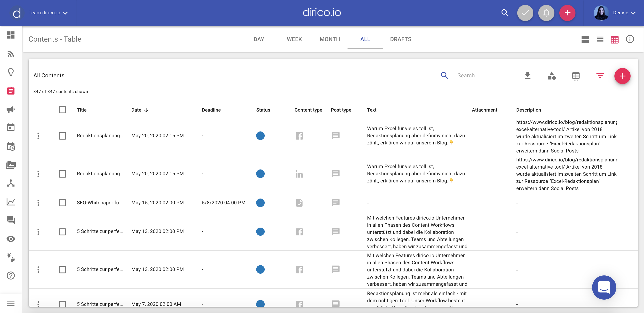Screen dimensions: 644x313
Task: Open the Analytics chart icon in sidebar
Action: 11,202
